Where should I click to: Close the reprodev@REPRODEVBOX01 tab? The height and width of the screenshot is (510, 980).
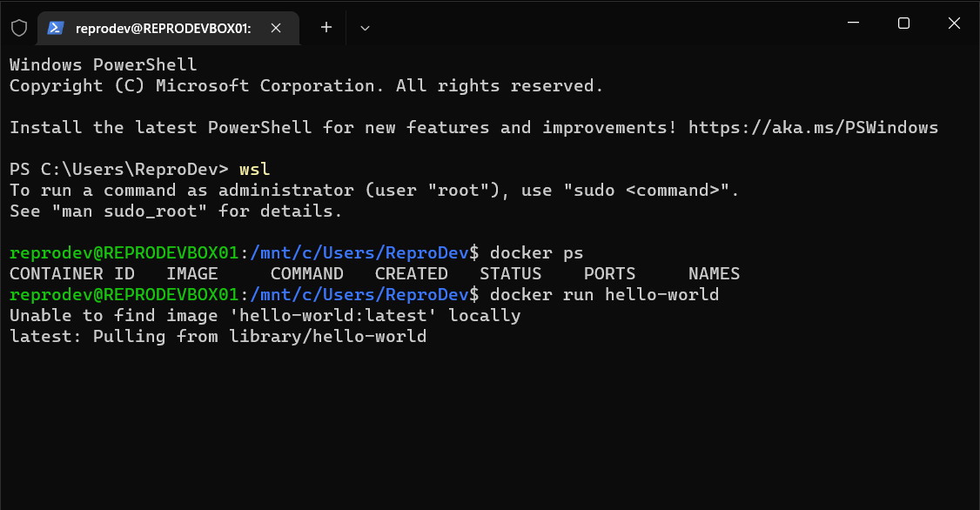click(276, 27)
